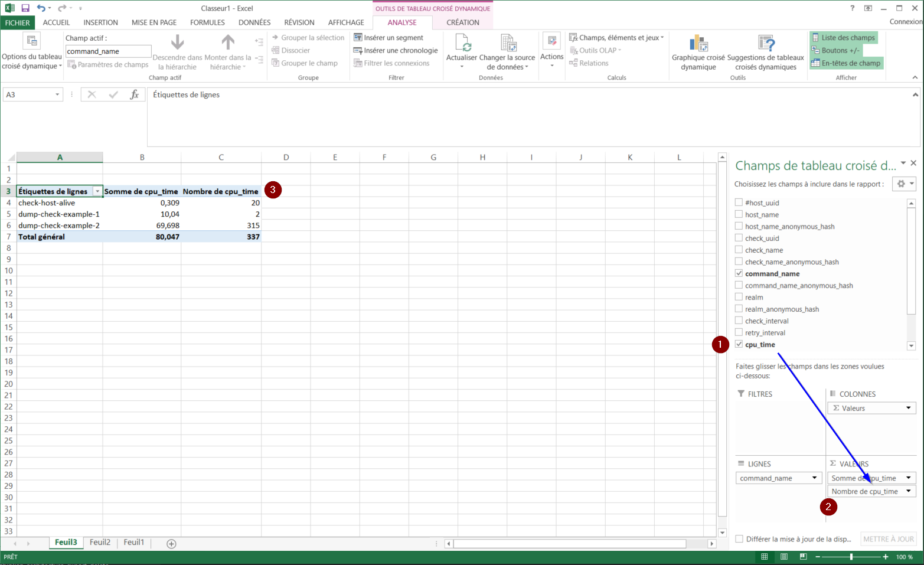Open the Feuil2 sheet tab
Image resolution: width=924 pixels, height=565 pixels.
[x=100, y=543]
